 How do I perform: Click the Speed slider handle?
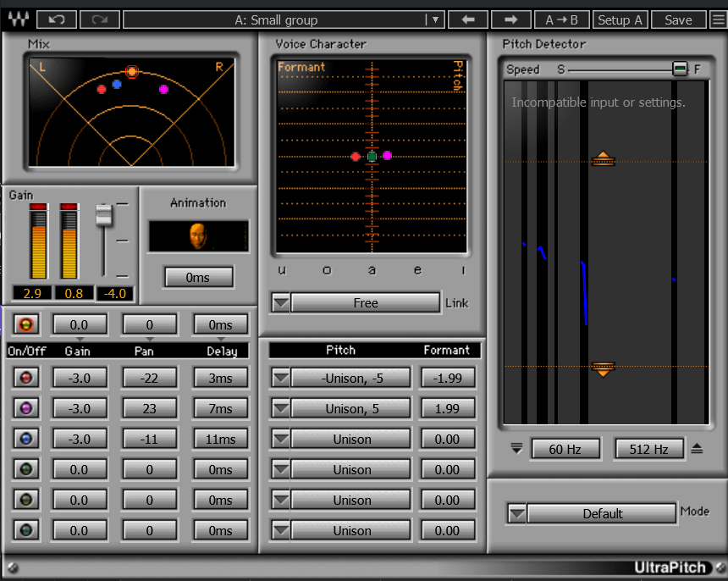click(680, 69)
